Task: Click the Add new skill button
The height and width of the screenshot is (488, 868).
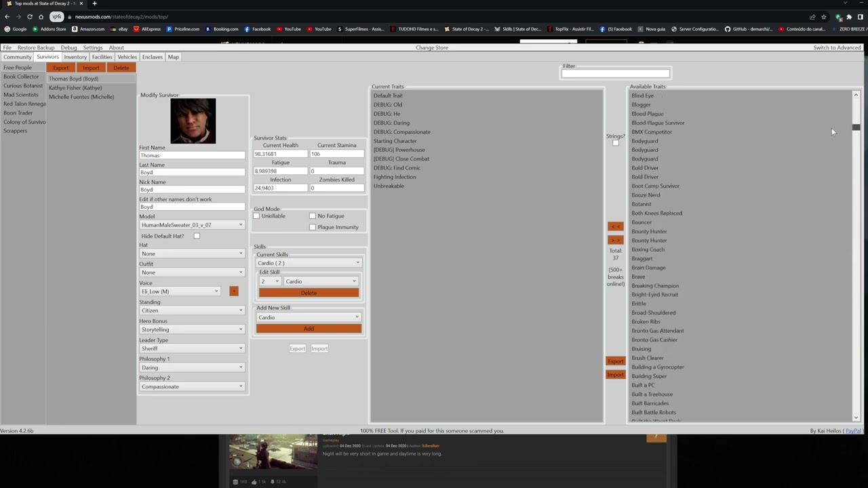Action: coord(309,329)
